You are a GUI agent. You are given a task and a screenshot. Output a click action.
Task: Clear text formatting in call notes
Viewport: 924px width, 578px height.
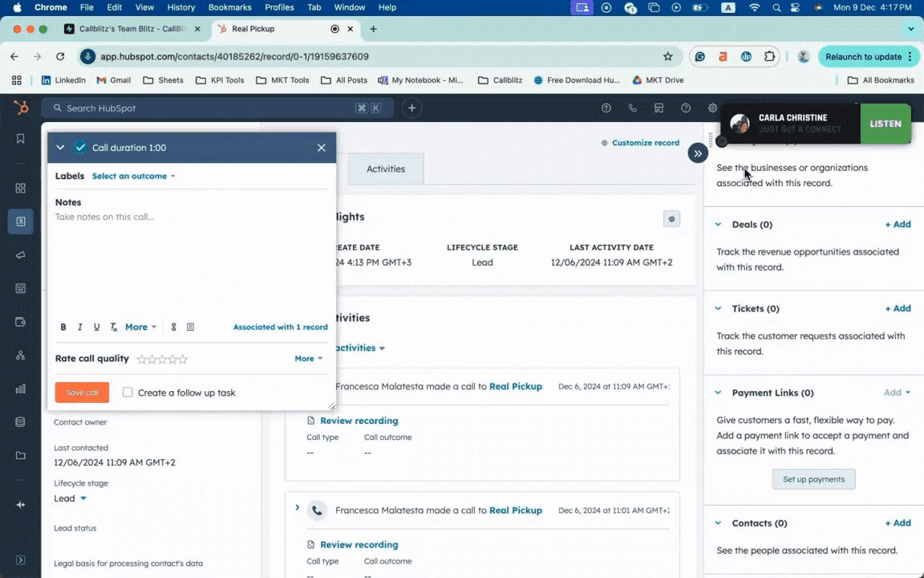tap(114, 327)
